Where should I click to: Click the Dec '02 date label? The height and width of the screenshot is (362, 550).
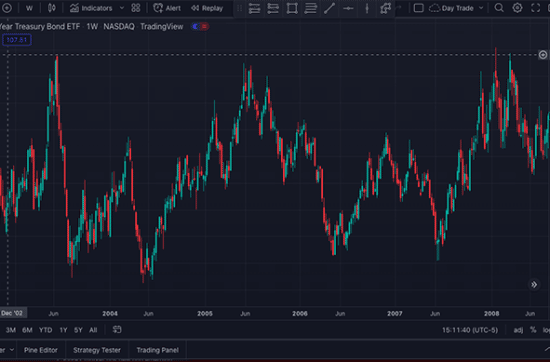[12, 313]
